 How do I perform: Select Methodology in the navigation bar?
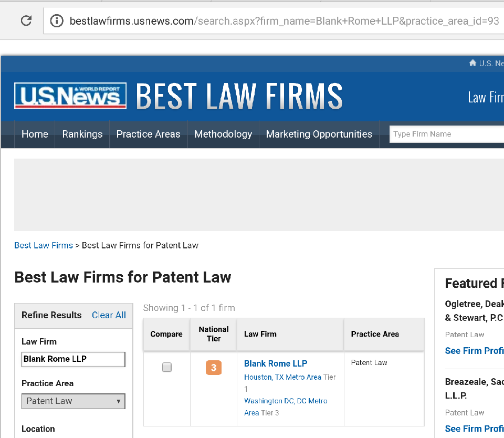point(223,134)
